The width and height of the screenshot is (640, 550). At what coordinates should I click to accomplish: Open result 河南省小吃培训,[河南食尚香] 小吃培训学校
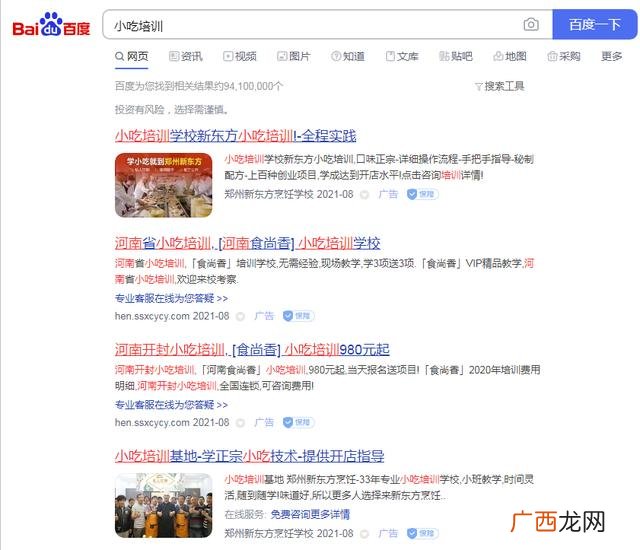coord(247,243)
